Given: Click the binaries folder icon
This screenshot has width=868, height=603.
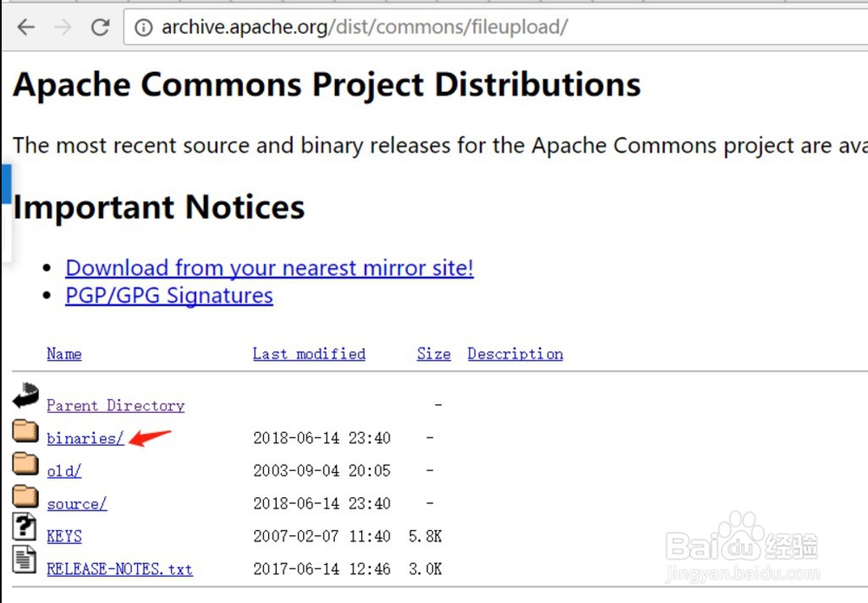Looking at the screenshot, I should [26, 431].
